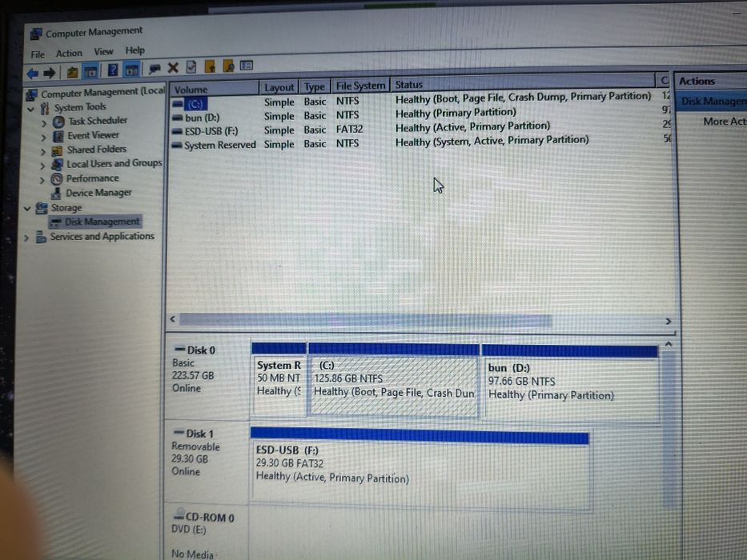Image resolution: width=747 pixels, height=560 pixels.
Task: Click the horizontal scrollbar thumb in volume list
Action: click(x=365, y=320)
